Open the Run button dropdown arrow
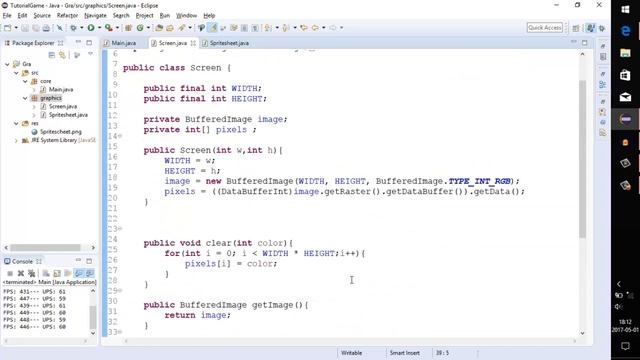Viewport: 640px width, 360px height. [x=99, y=28]
